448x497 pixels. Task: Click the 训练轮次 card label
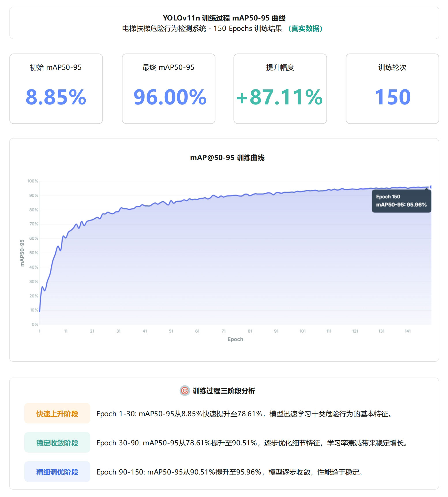click(x=393, y=67)
